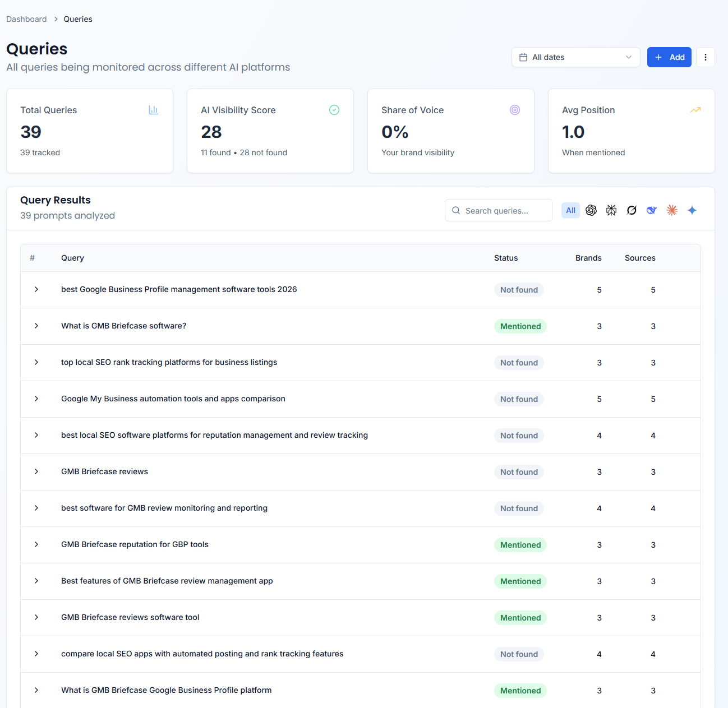728x708 pixels.
Task: Click Not found badge for 'compare local SEO apps'
Action: click(x=519, y=654)
